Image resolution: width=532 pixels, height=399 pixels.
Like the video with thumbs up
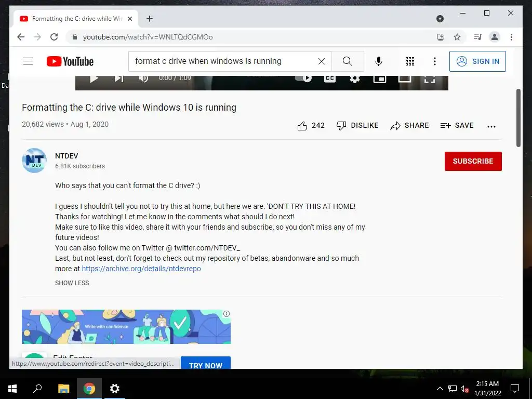coord(311,126)
